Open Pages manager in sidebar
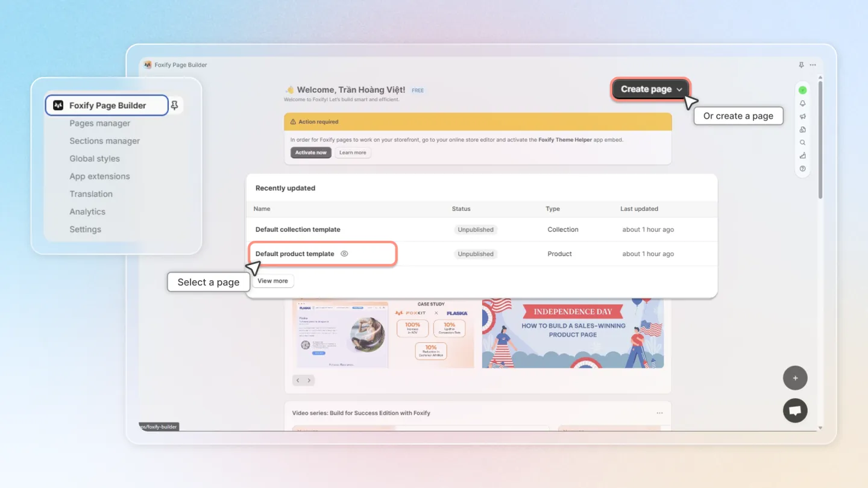This screenshot has width=868, height=488. click(x=100, y=124)
